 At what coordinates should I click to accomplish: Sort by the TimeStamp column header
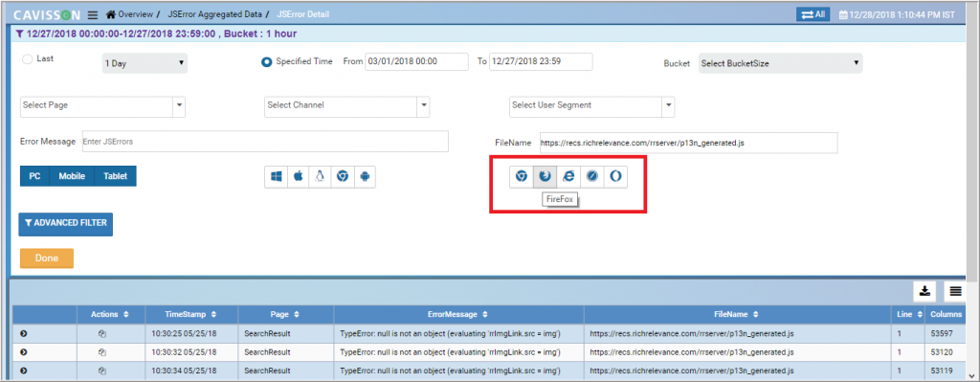pyautogui.click(x=191, y=314)
